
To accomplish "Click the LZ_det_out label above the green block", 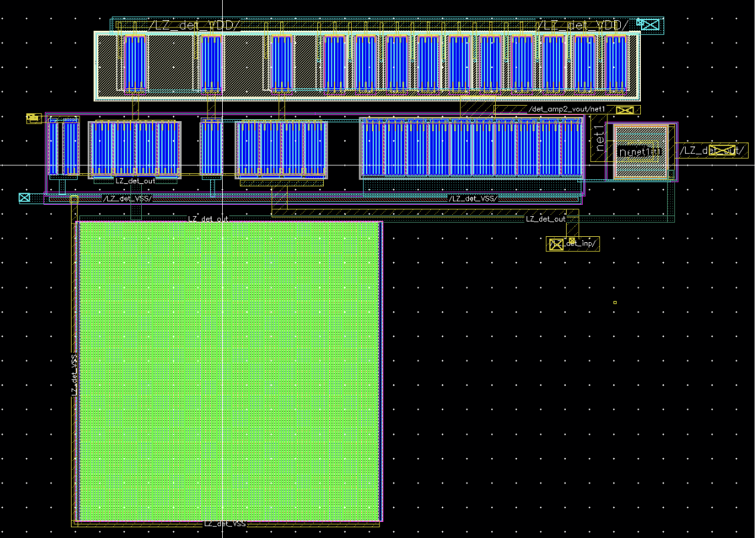I will 208,219.
